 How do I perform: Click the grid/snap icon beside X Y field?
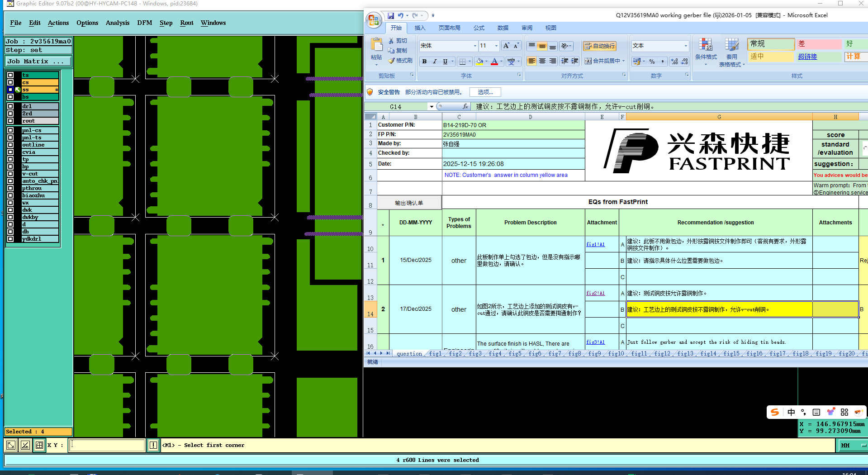39,446
